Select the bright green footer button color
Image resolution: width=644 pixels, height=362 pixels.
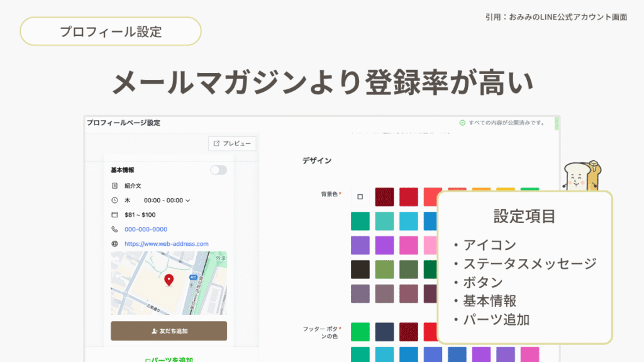click(x=360, y=332)
